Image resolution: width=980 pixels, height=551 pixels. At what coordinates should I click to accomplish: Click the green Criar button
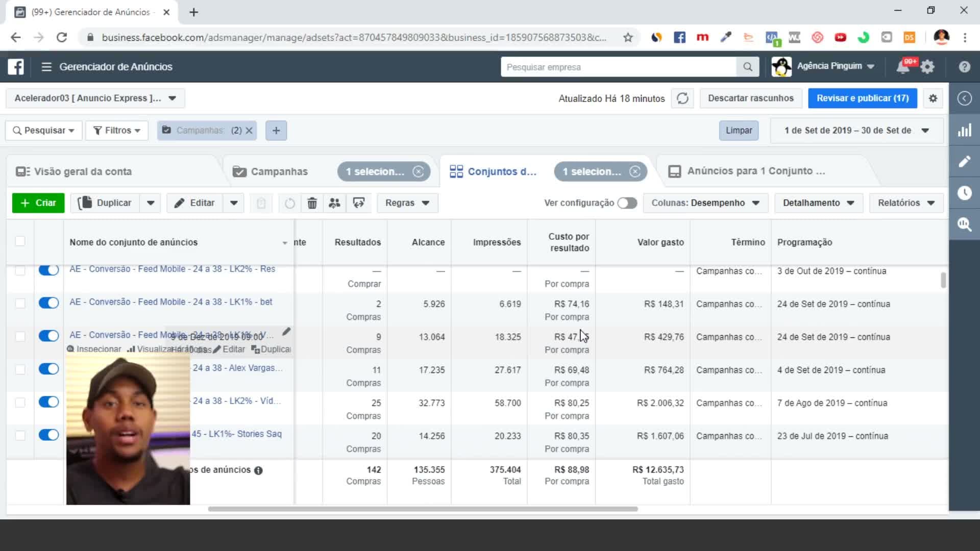click(x=38, y=203)
